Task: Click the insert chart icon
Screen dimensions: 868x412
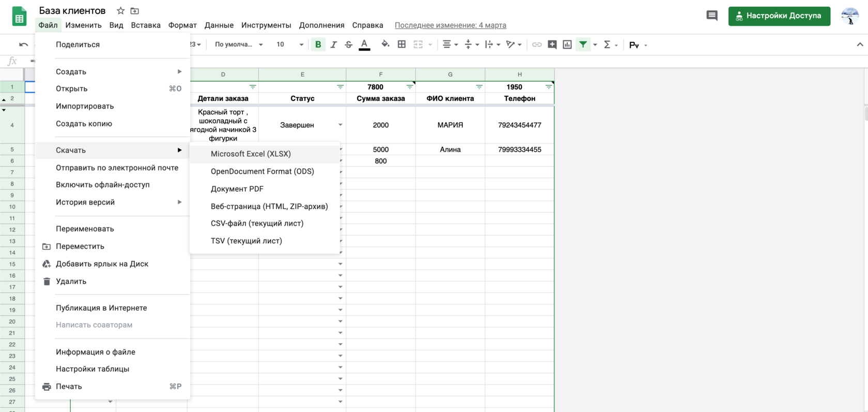Action: (x=567, y=44)
